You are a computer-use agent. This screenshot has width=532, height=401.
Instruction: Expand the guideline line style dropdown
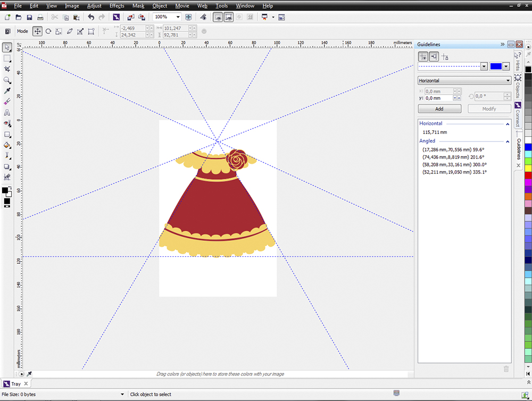tap(484, 66)
